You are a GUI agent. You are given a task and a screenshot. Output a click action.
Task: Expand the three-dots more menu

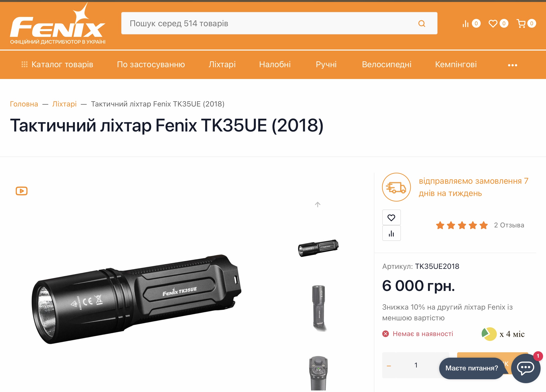[512, 65]
